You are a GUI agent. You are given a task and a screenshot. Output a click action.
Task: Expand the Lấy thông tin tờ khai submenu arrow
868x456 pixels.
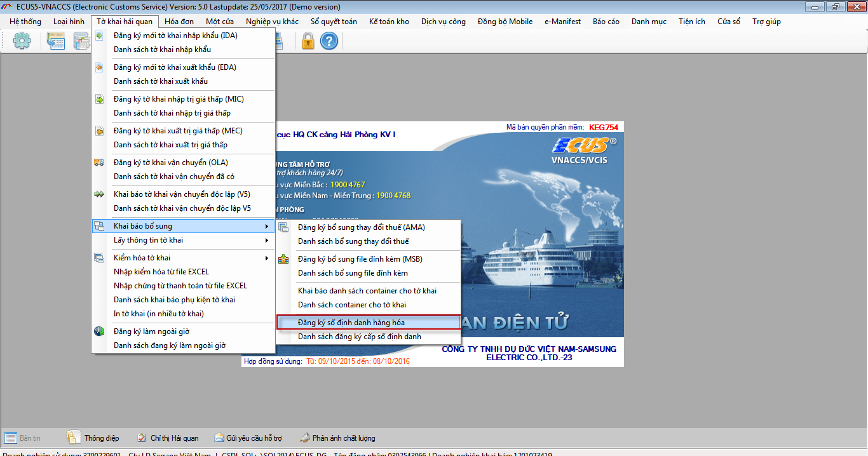pyautogui.click(x=267, y=240)
